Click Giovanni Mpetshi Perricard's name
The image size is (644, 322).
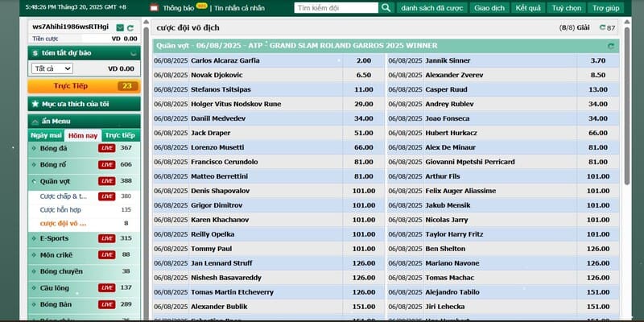(x=470, y=163)
